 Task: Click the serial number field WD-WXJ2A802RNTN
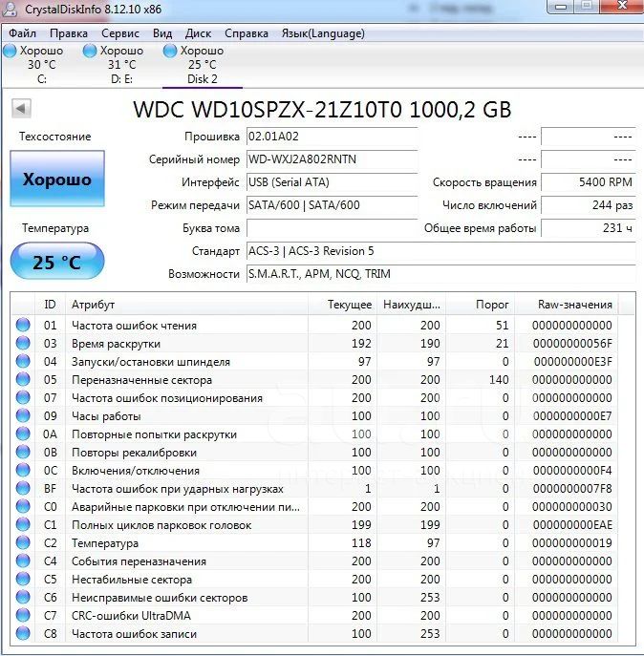click(333, 159)
